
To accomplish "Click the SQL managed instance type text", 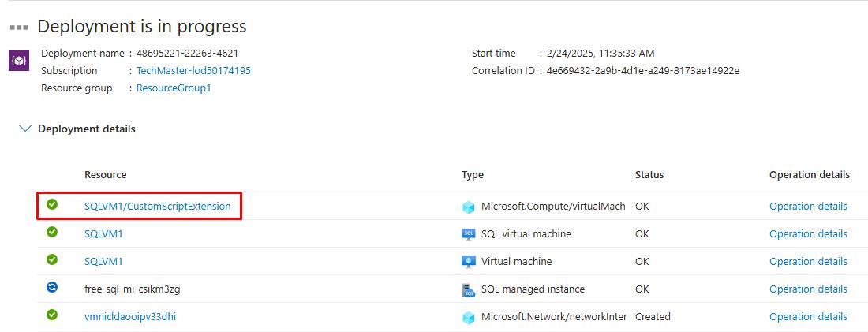I will 533,289.
